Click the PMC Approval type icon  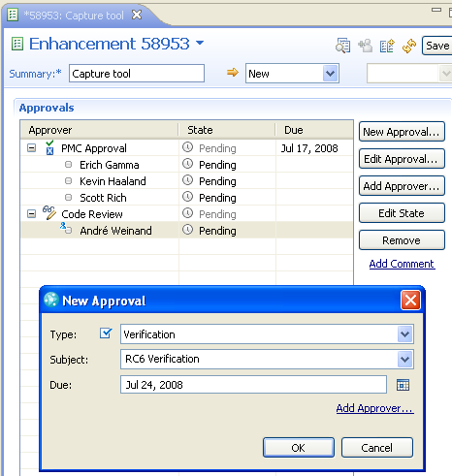(x=49, y=147)
